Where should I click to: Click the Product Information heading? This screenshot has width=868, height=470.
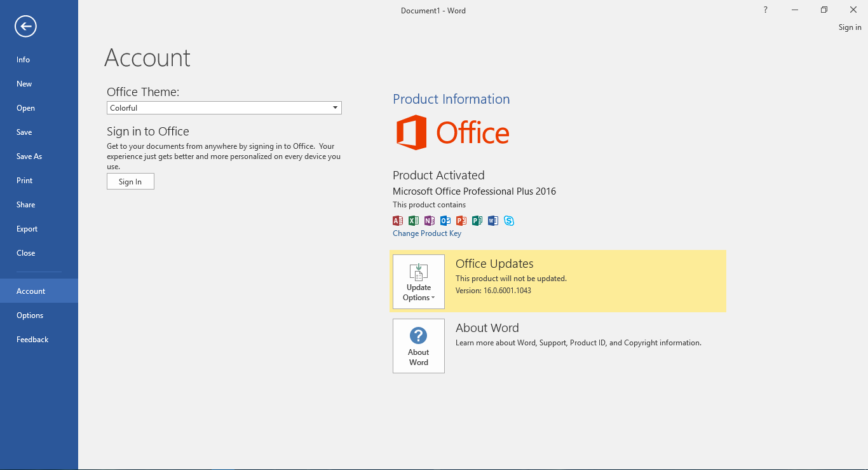click(451, 99)
